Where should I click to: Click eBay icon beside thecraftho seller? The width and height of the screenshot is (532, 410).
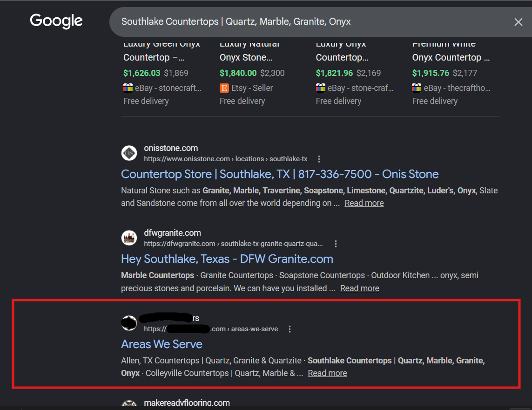coord(417,88)
